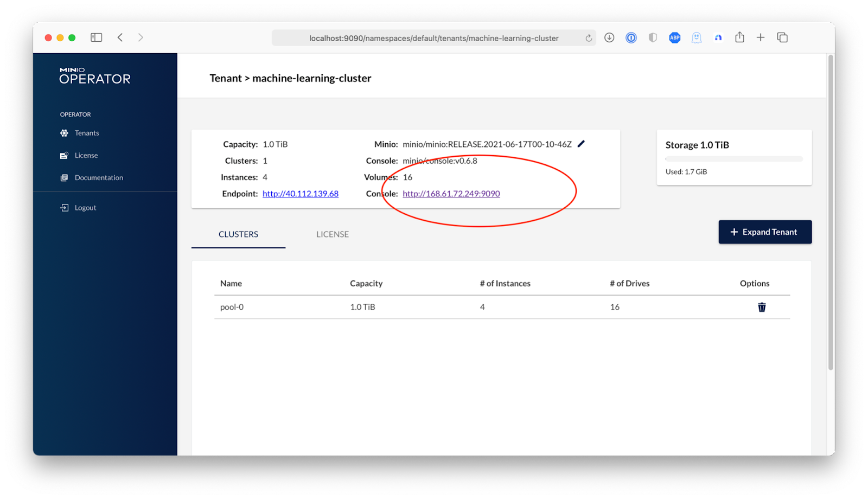The height and width of the screenshot is (499, 868).
Task: Click the browser address bar
Action: (433, 38)
